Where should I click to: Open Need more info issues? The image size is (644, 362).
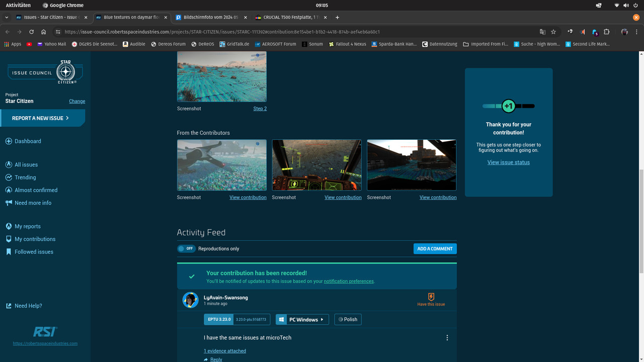tap(28, 203)
